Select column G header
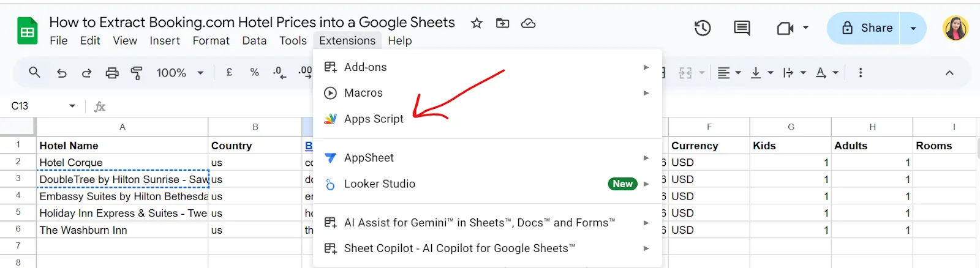This screenshot has width=980, height=268. [791, 127]
